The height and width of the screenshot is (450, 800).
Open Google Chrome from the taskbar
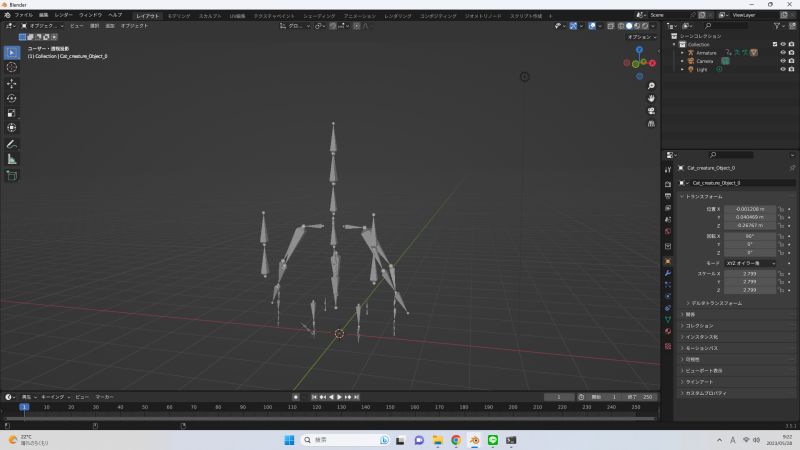pos(456,440)
